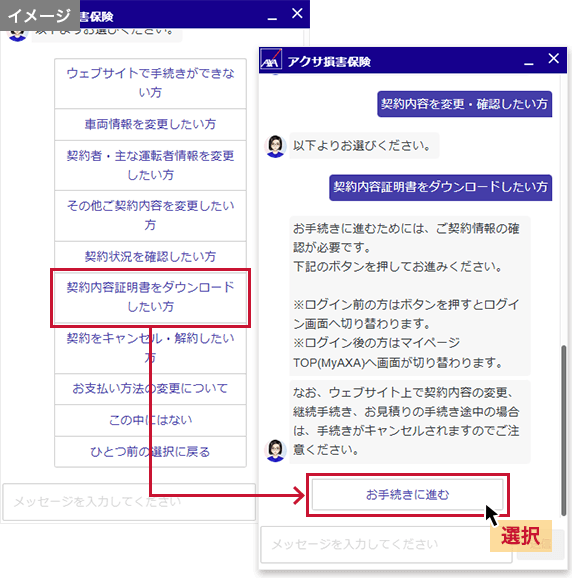Screen dimensions: 572x578
Task: Click the 以下よりお選びください message in right window
Action: click(x=364, y=146)
